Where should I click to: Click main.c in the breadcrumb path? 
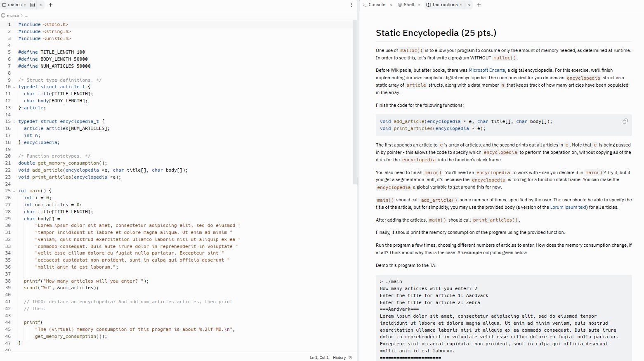coord(13,16)
